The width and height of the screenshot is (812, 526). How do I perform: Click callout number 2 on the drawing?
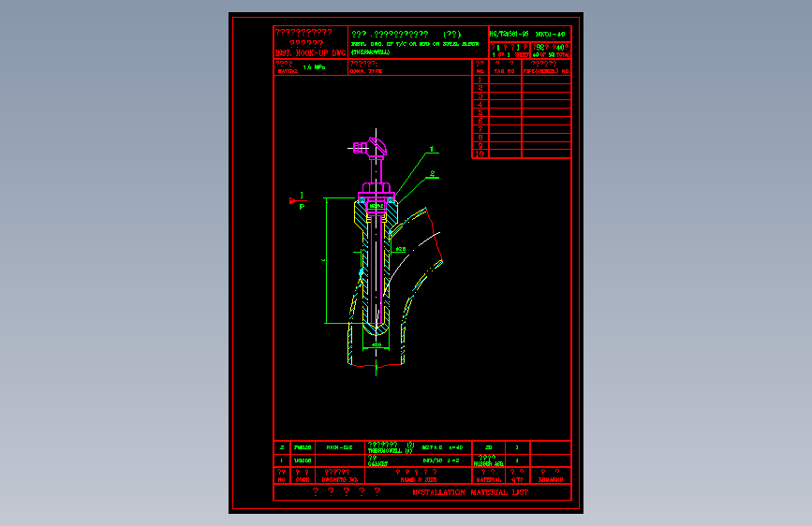(432, 174)
